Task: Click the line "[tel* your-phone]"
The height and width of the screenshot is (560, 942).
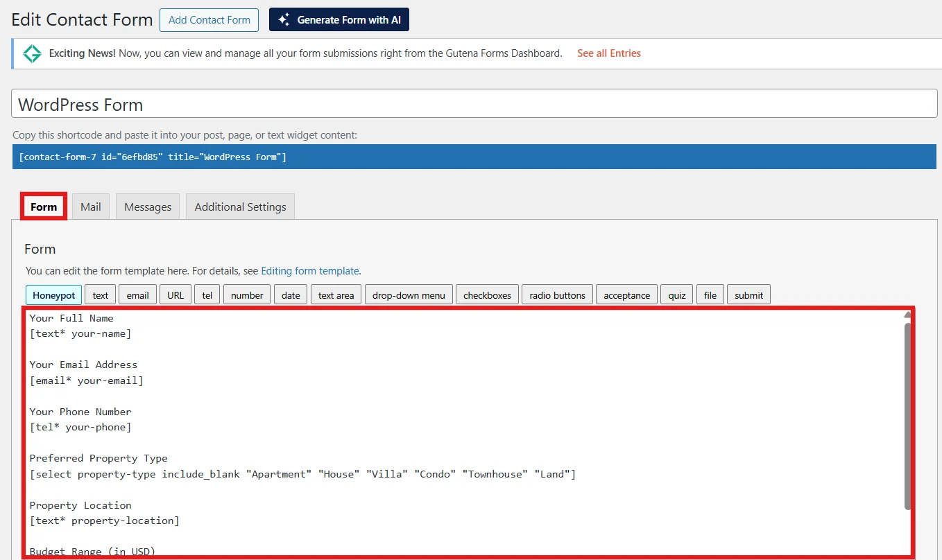Action: click(80, 427)
